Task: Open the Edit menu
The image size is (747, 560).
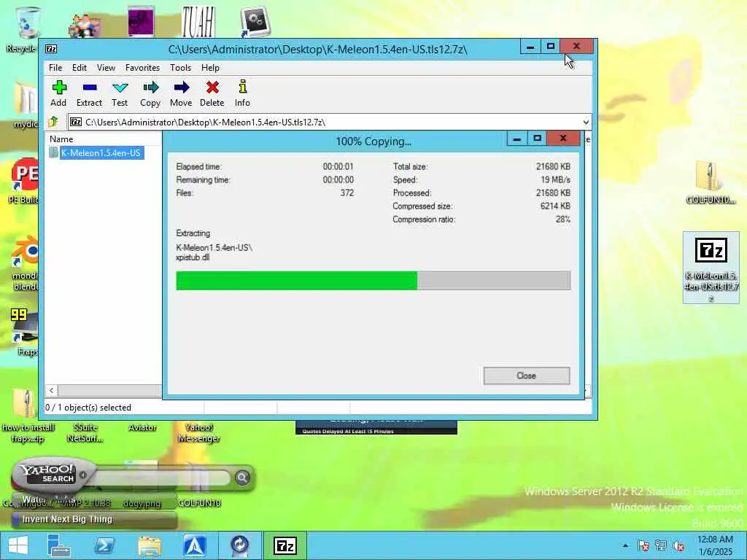Action: point(79,68)
